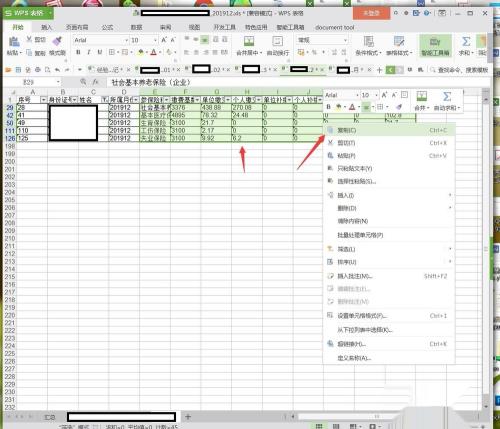Viewport: 500px width, 429px height.
Task: Expand the font size 10 dropdown
Action: click(155, 40)
